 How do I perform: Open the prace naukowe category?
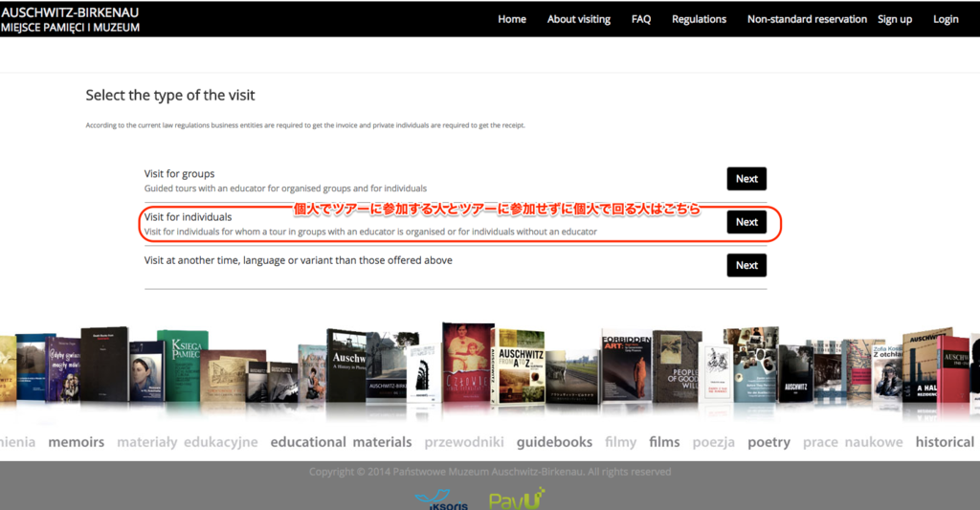pyautogui.click(x=853, y=442)
